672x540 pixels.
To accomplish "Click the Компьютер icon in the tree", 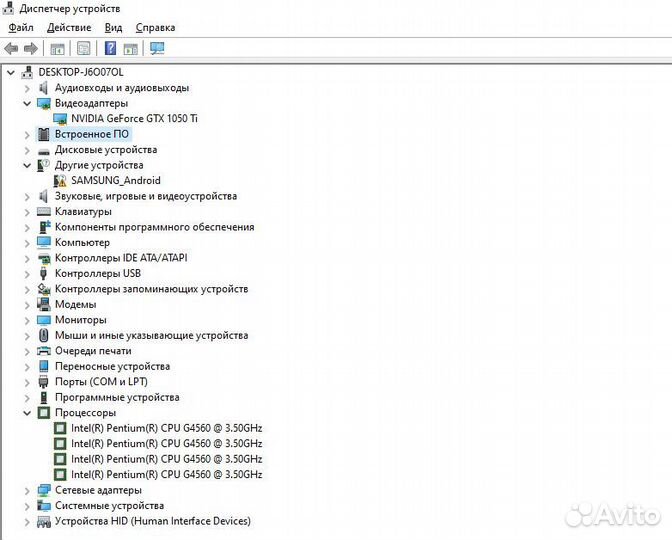I will coord(44,243).
